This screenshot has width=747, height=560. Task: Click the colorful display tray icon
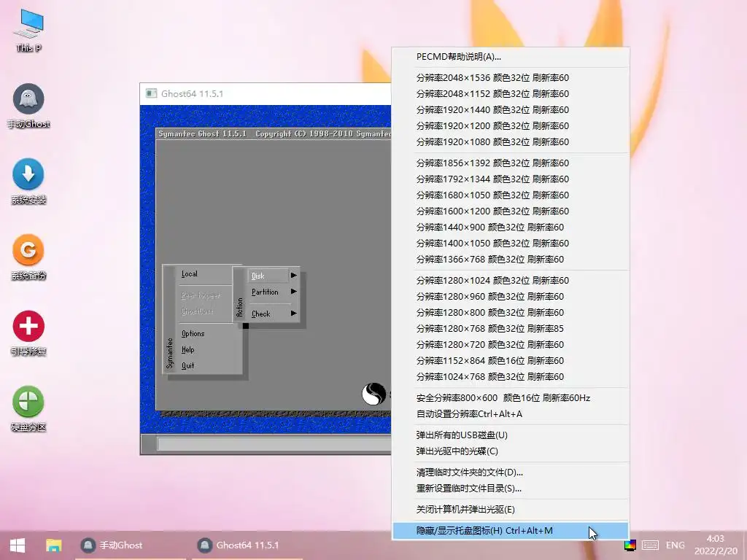tap(630, 545)
